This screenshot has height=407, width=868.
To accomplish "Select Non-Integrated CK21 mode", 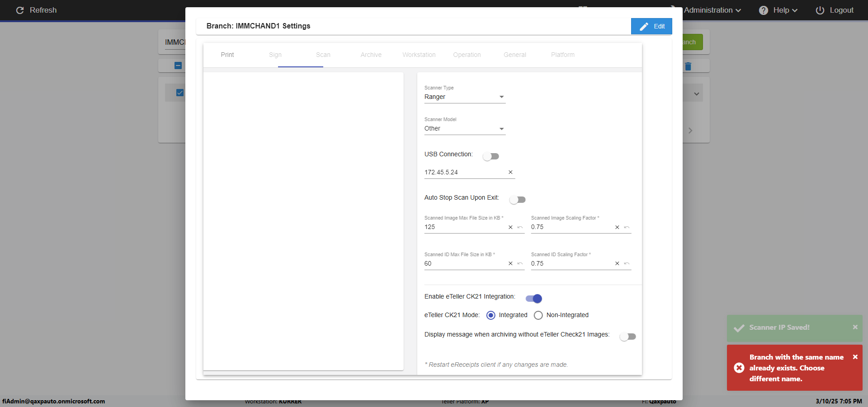I will [x=538, y=315].
